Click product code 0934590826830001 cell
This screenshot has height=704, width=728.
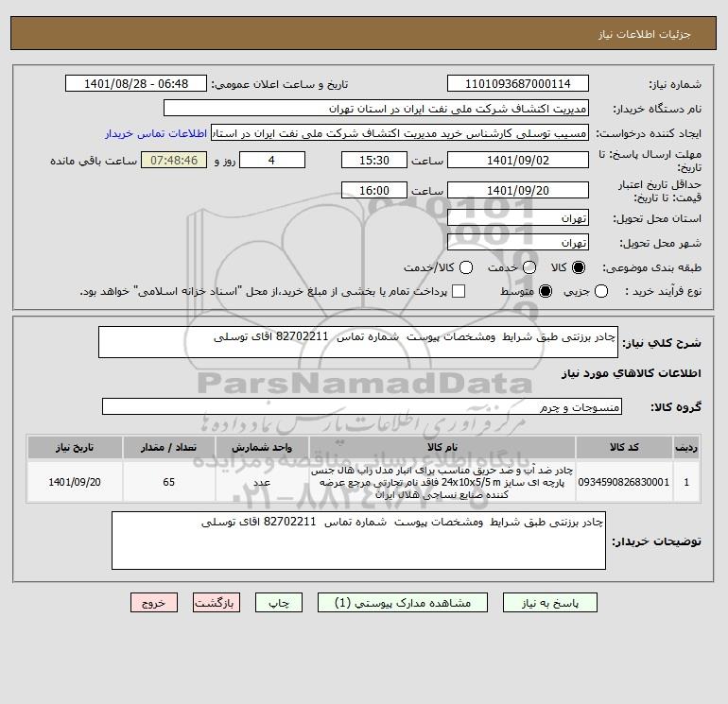tap(624, 482)
